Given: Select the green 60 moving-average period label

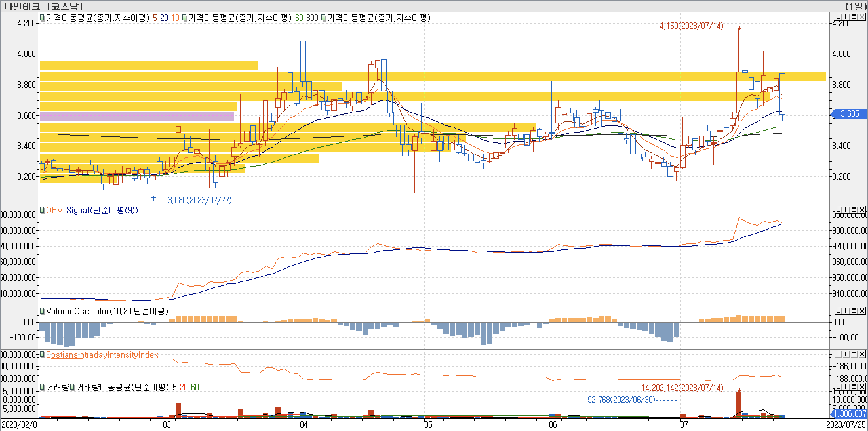Looking at the screenshot, I should tap(299, 18).
